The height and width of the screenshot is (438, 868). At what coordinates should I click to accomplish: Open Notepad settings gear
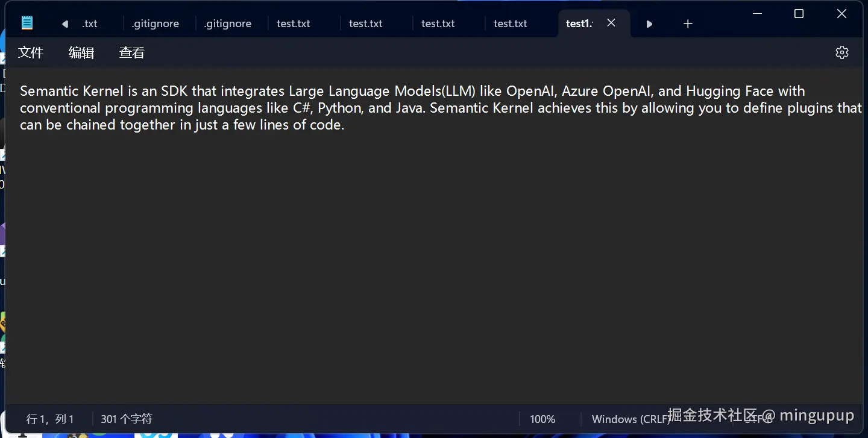[x=841, y=52]
